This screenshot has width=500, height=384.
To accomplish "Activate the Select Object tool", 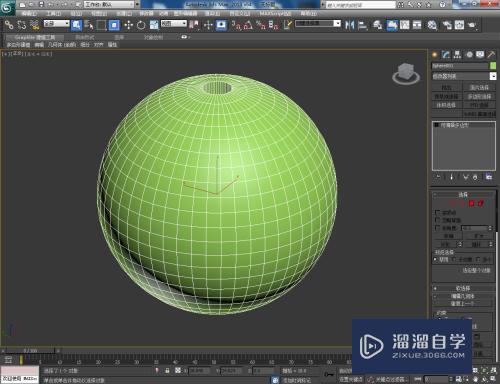I will click(76, 25).
